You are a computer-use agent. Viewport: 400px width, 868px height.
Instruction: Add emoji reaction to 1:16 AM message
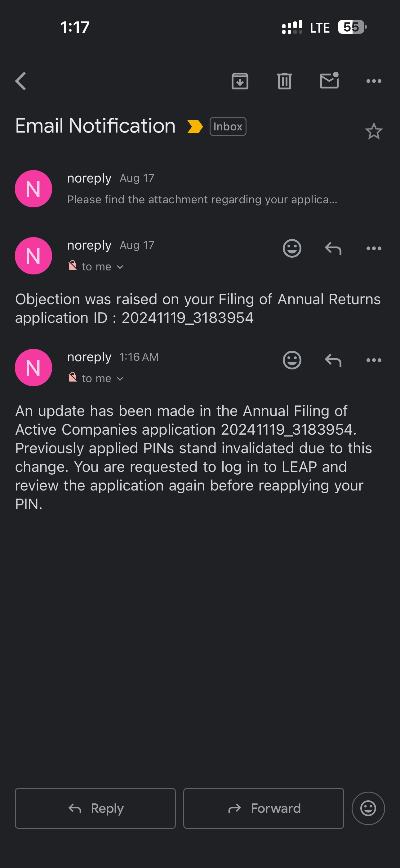pyautogui.click(x=292, y=360)
